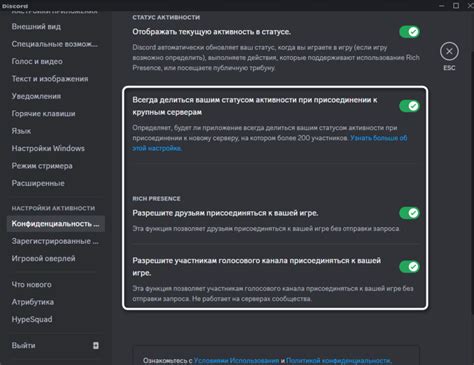The image size is (474, 365).
Task: Close settings with the ESC circle icon
Action: (x=449, y=51)
